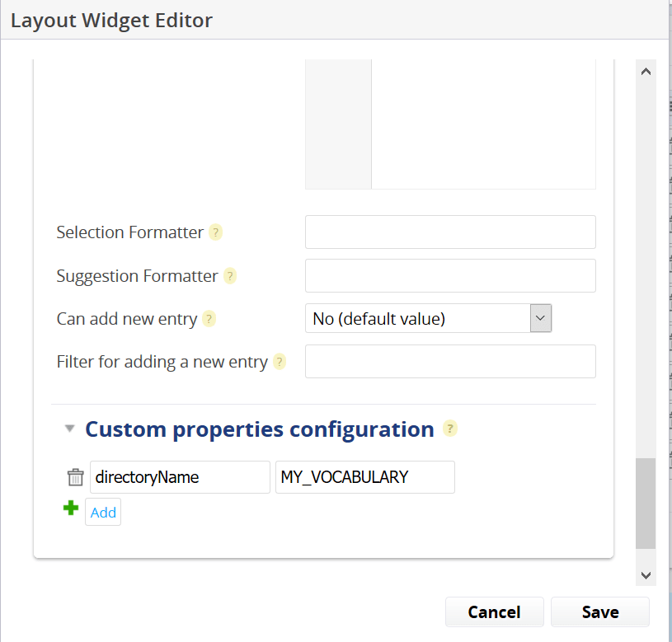The image size is (672, 642).
Task: Click the vertical scrollbar thumb
Action: 646,504
